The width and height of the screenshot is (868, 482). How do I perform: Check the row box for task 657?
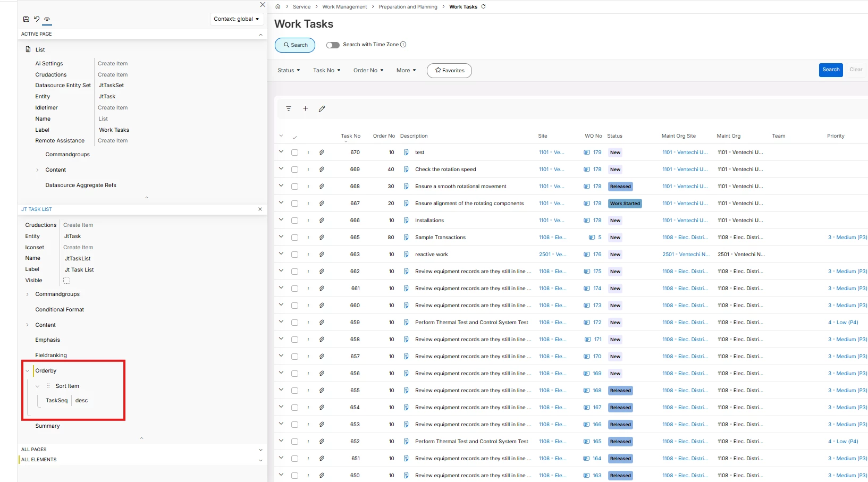click(x=295, y=357)
